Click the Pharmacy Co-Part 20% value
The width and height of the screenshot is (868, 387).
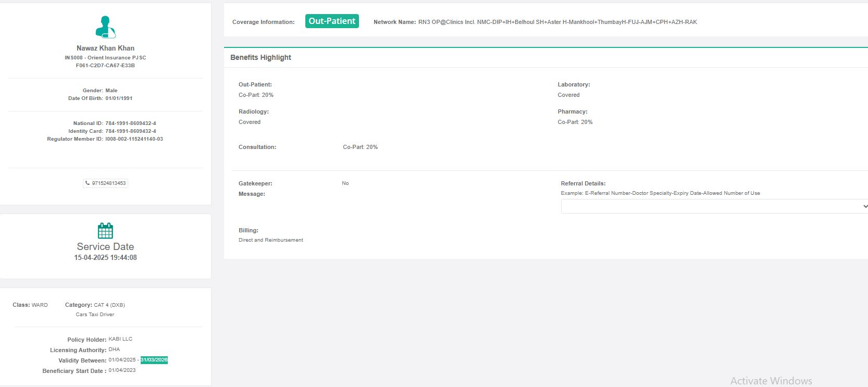point(575,122)
